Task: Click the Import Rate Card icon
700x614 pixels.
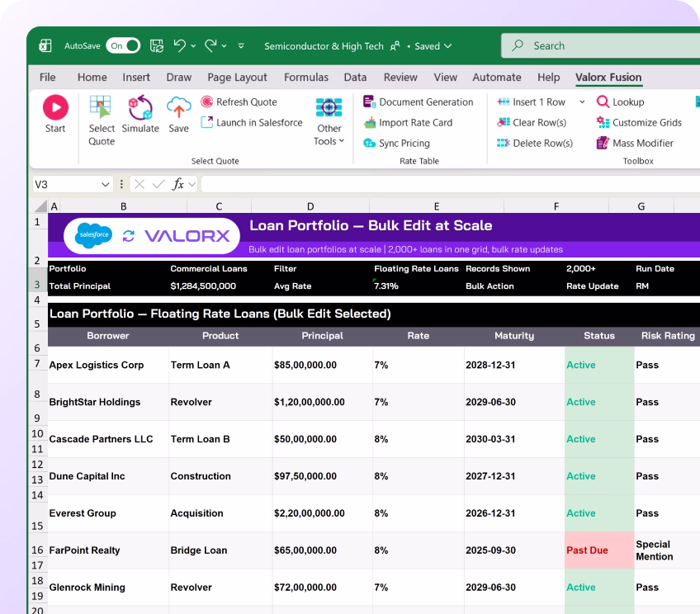Action: pyautogui.click(x=370, y=122)
